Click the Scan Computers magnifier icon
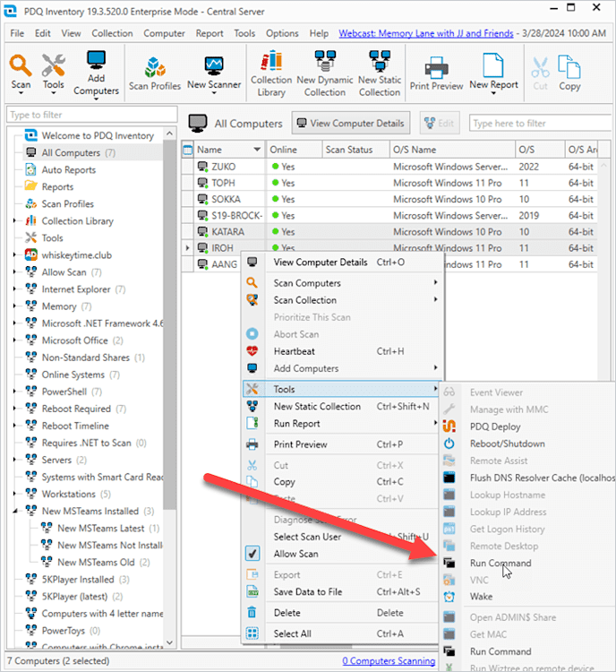 coord(252,283)
